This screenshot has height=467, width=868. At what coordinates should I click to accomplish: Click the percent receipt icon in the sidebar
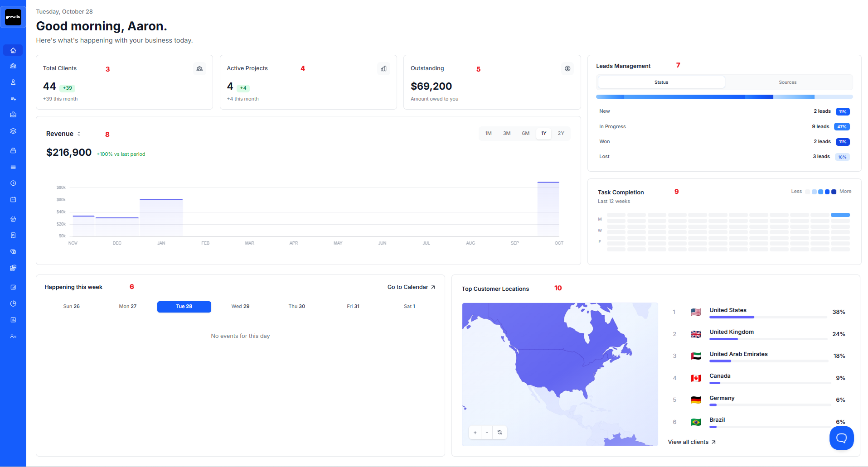tap(13, 235)
